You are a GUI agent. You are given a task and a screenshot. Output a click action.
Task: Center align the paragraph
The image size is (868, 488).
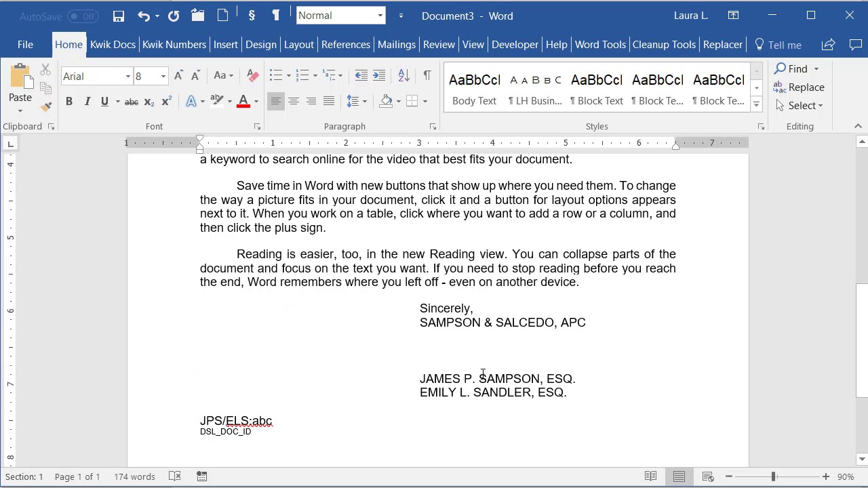(294, 102)
